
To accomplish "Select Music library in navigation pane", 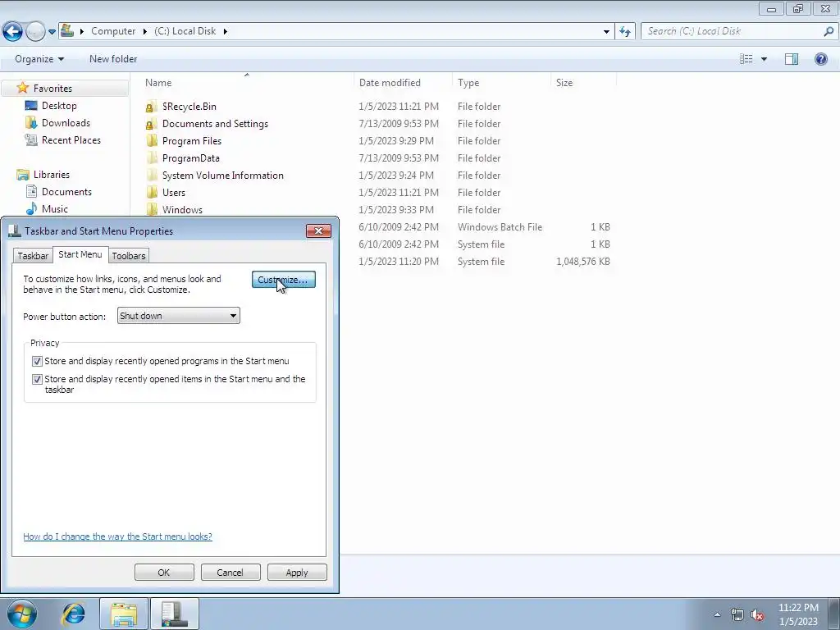I will point(55,209).
